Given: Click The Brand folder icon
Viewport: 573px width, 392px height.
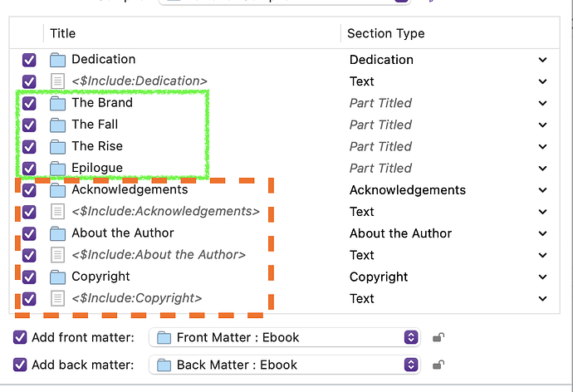Looking at the screenshot, I should click(57, 103).
